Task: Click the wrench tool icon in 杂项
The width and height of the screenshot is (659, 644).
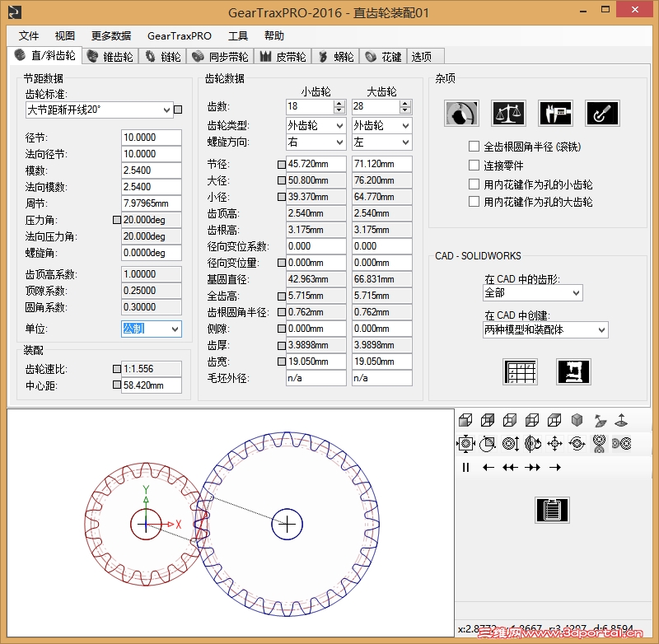Action: tap(602, 114)
